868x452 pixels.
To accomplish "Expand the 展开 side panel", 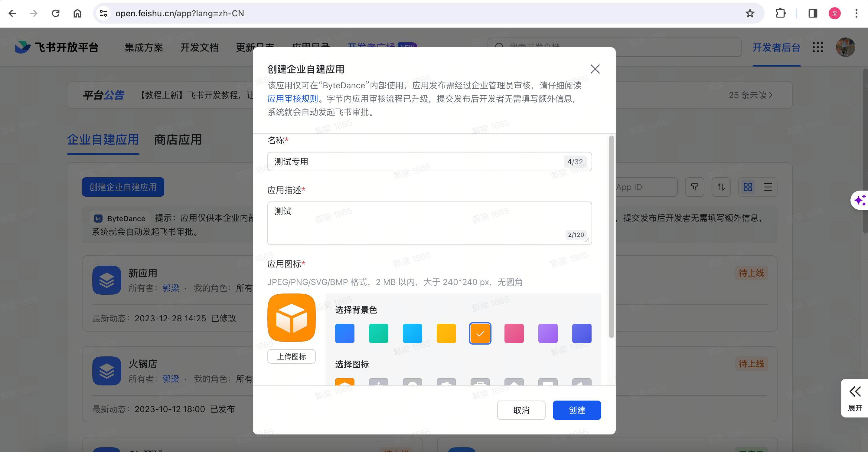I will [x=855, y=398].
